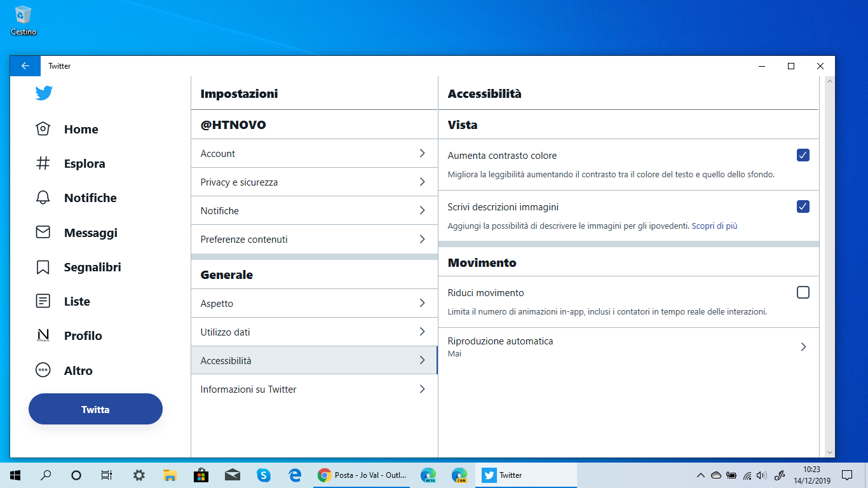This screenshot has width=868, height=488.
Task: Open the settings Notifiche row chevron
Action: (x=423, y=210)
